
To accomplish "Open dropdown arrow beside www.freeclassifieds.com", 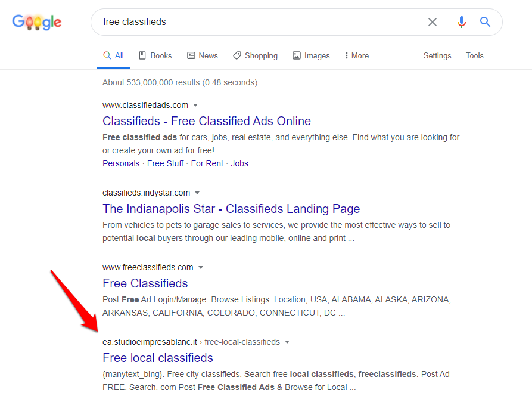I will point(201,267).
